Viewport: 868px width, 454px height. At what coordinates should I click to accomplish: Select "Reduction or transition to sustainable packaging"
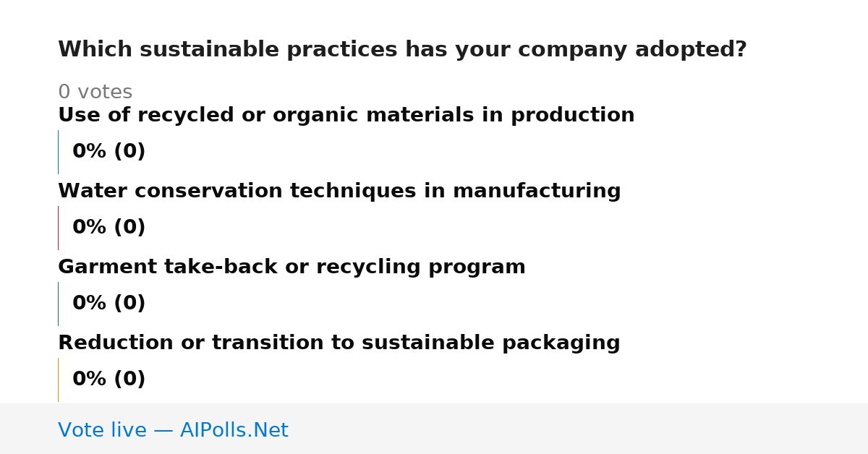point(339,343)
